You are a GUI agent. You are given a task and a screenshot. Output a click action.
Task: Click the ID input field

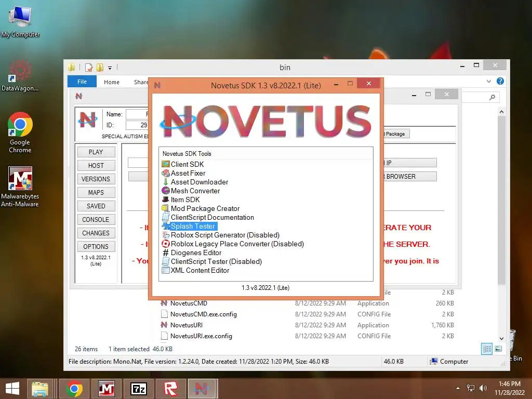[137, 125]
